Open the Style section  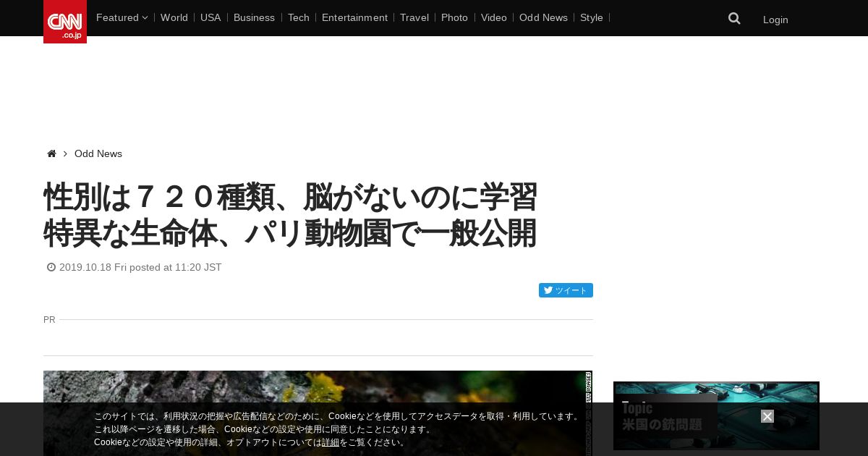592,17
